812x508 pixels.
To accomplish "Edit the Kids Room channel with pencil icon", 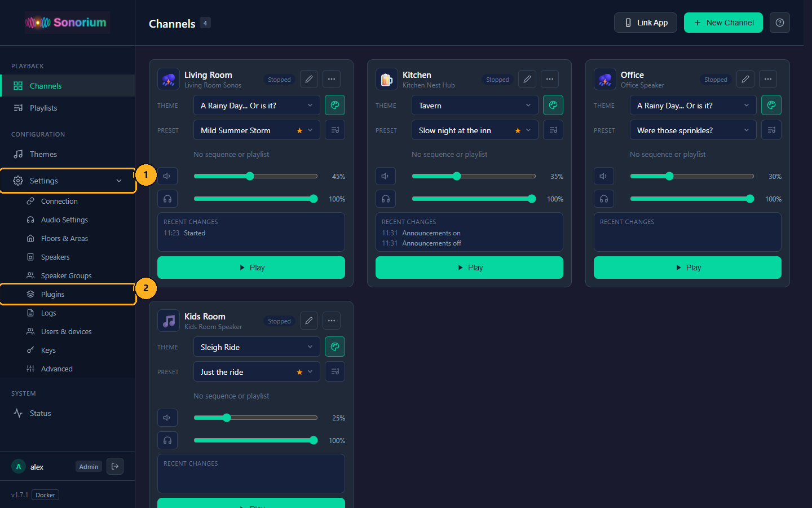I will click(309, 321).
